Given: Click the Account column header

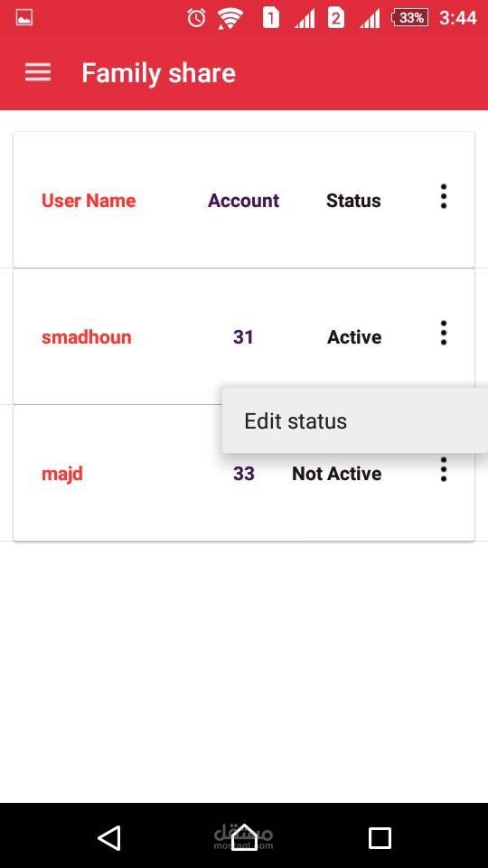Looking at the screenshot, I should (243, 201).
